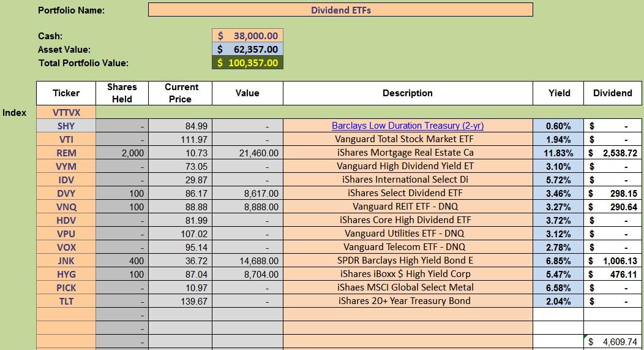Select the PICK yield cell 6.58%
Viewport: 644px width, 350px height.
[558, 288]
